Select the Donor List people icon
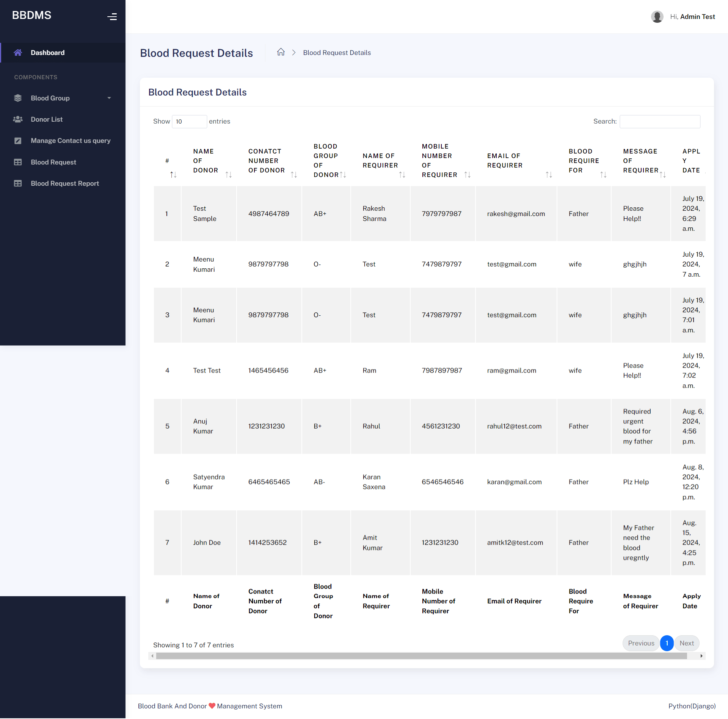The width and height of the screenshot is (728, 719). pyautogui.click(x=18, y=119)
